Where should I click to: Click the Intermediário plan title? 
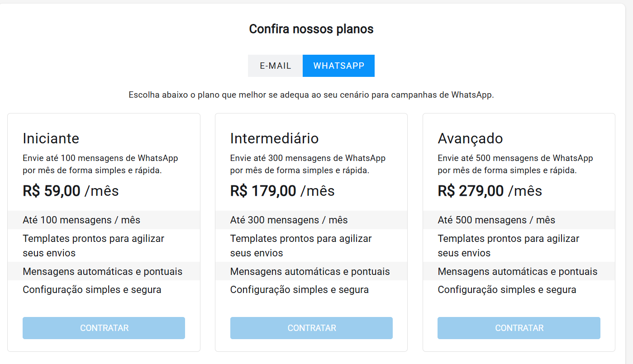[274, 138]
